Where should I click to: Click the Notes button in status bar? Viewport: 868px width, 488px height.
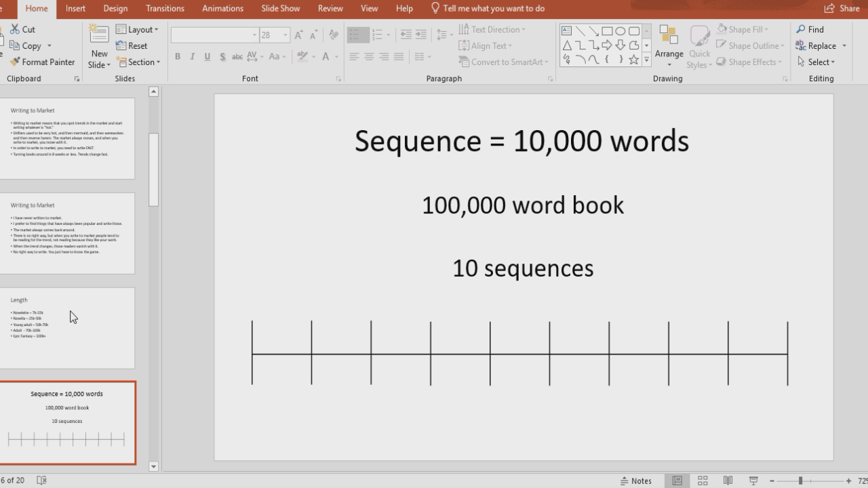point(636,480)
